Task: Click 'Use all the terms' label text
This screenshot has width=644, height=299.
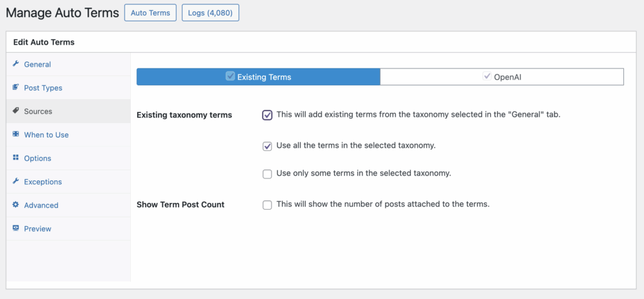Action: [x=356, y=146]
